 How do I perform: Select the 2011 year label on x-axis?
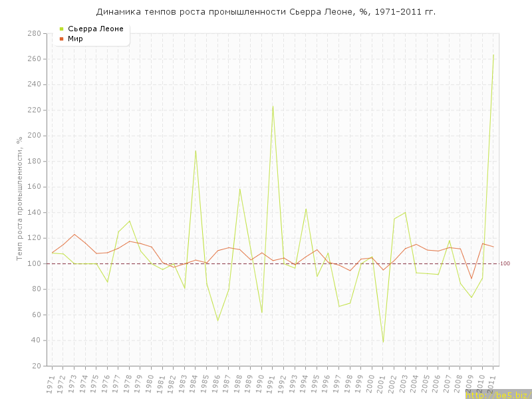tap(492, 384)
